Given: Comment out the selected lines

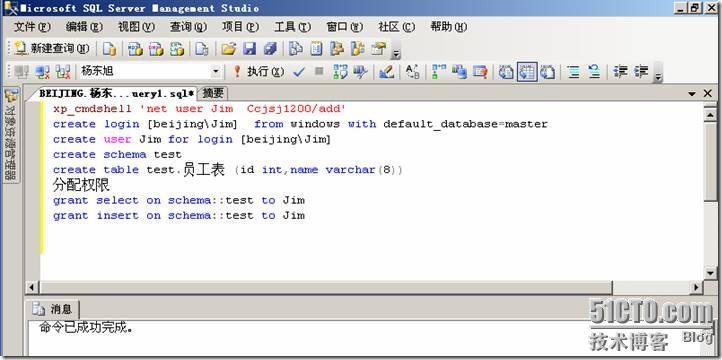Looking at the screenshot, I should pyautogui.click(x=573, y=71).
